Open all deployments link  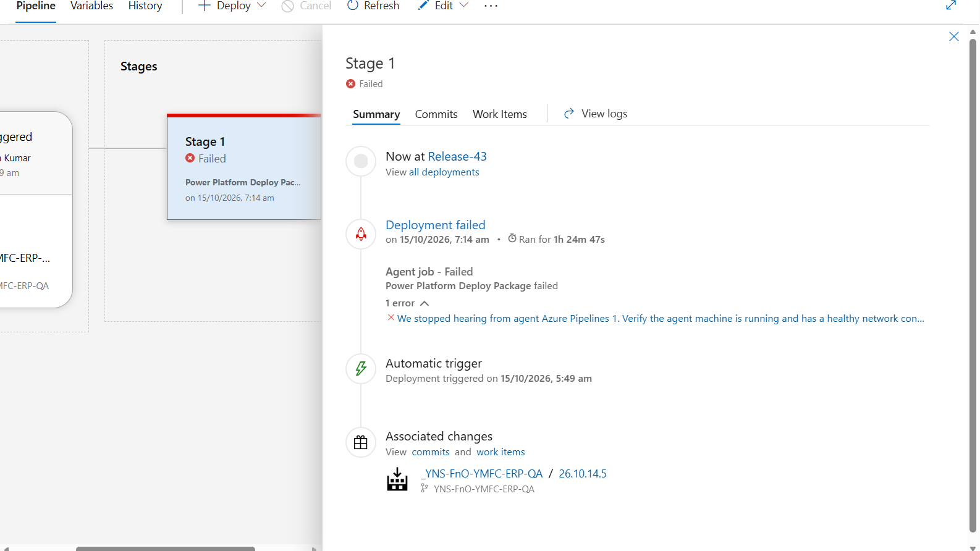pyautogui.click(x=444, y=172)
